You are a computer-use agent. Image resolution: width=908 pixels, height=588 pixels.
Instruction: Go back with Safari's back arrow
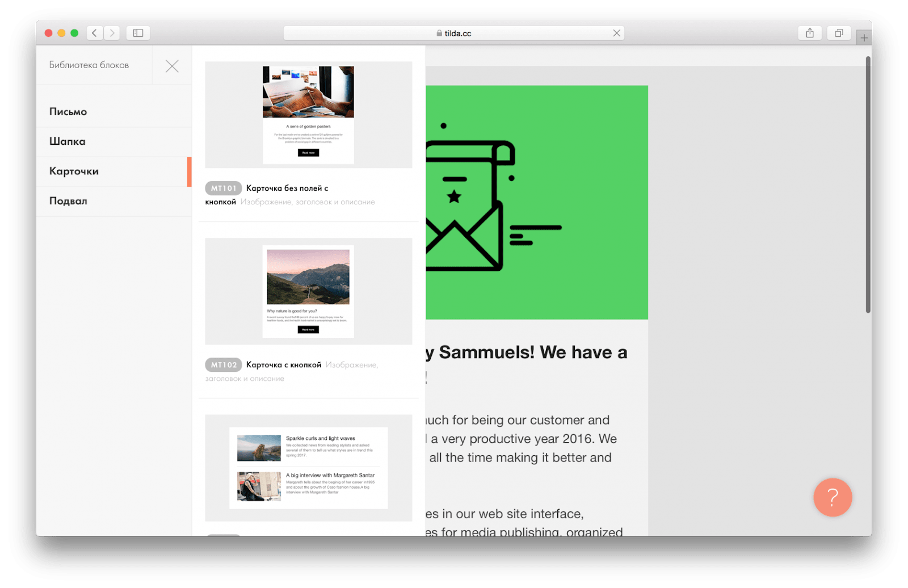(x=95, y=33)
